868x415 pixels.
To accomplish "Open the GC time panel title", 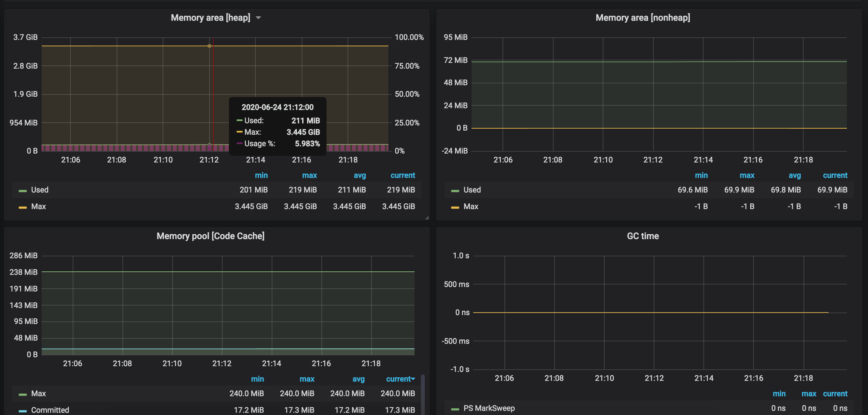I will click(643, 236).
